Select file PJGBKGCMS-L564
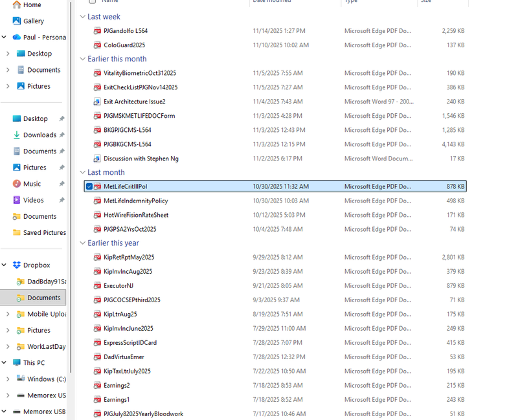 [x=127, y=144]
